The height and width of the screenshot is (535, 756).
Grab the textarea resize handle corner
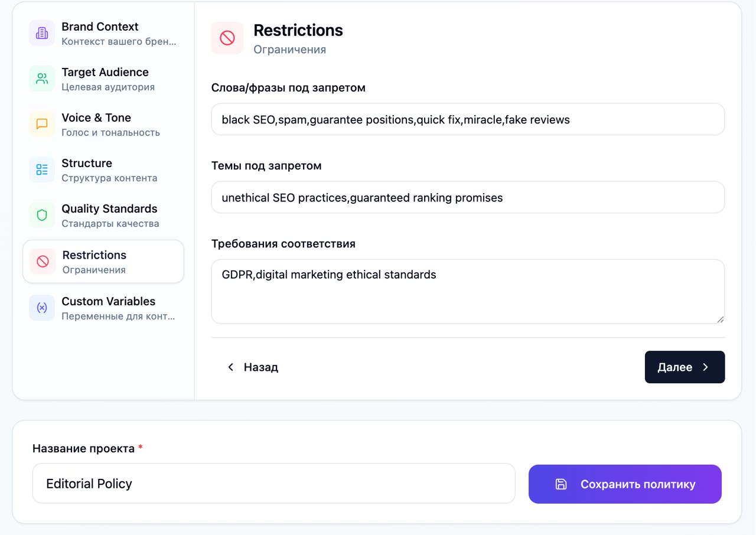coord(720,319)
